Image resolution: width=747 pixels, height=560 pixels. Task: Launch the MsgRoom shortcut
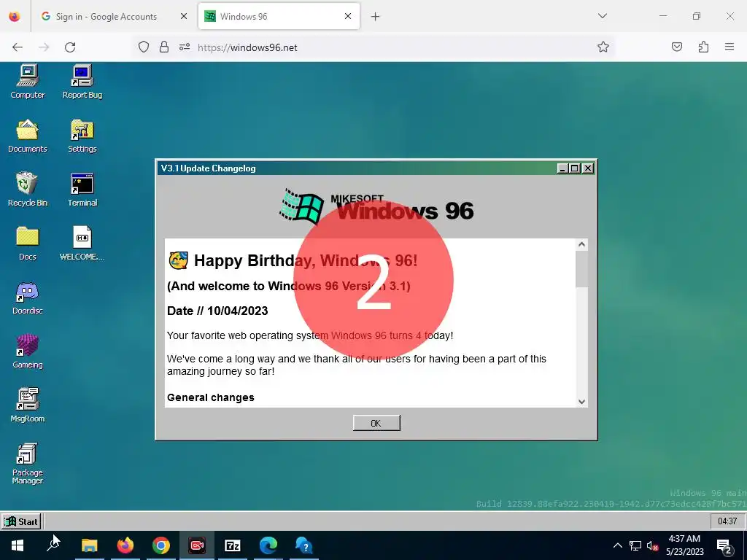pyautogui.click(x=28, y=405)
